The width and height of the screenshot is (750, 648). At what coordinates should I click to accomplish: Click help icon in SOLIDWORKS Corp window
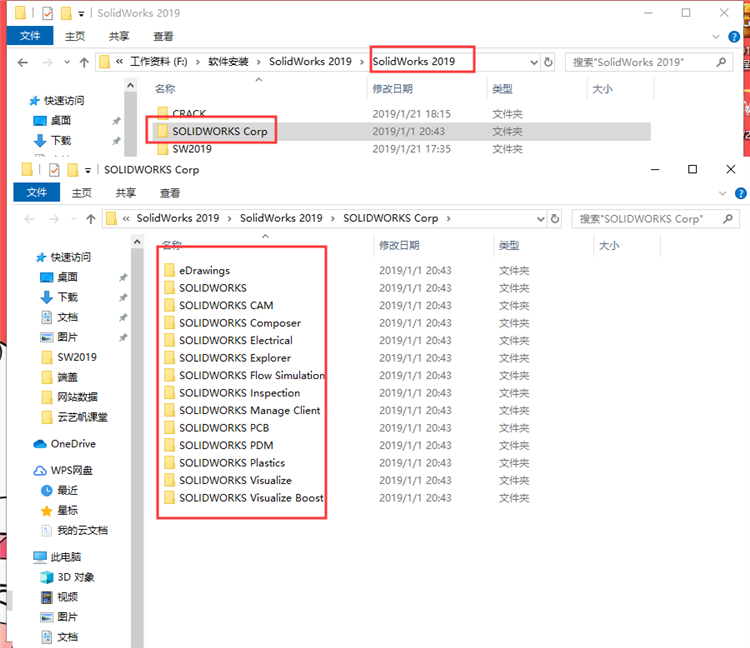740,193
